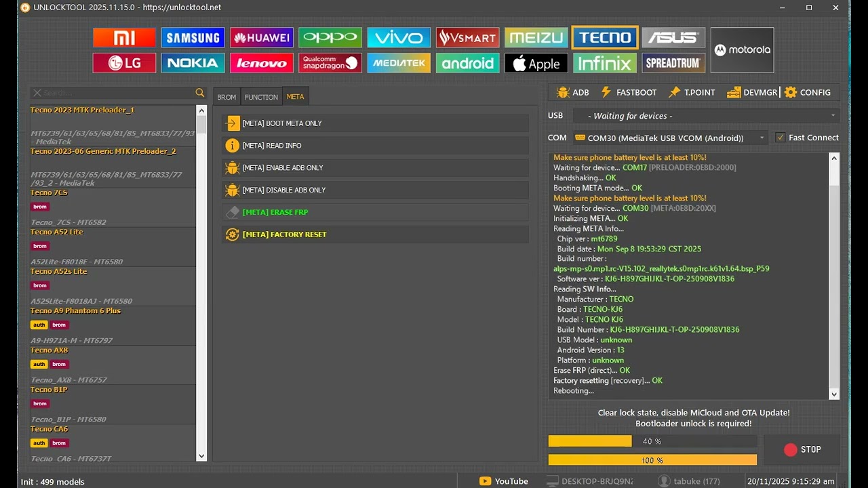Open the FASTBOOT tools
Viewport: 868px width, 488px height.
pos(629,93)
